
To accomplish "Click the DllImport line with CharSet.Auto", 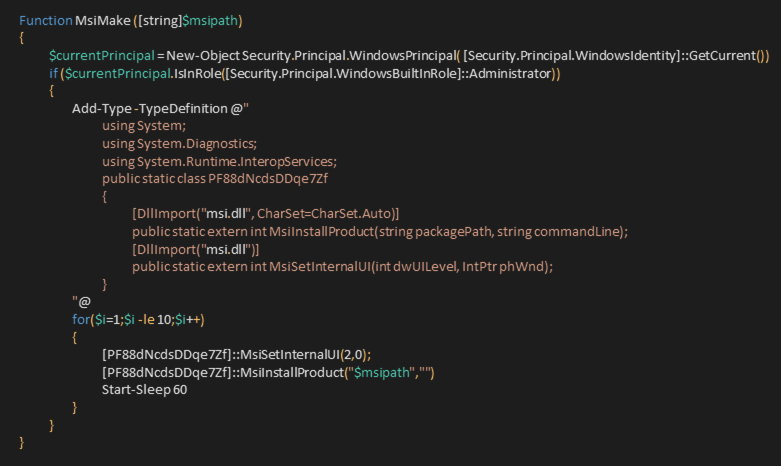I will [x=265, y=214].
